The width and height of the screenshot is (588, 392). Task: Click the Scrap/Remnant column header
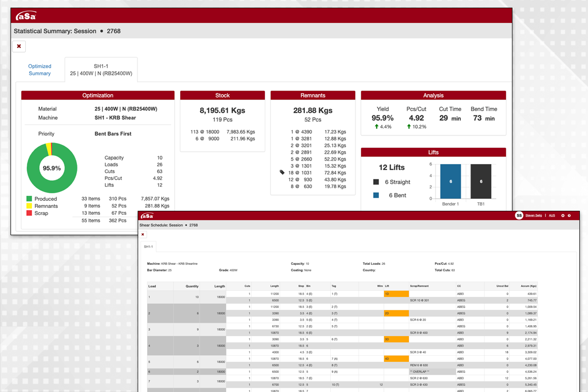pos(432,286)
